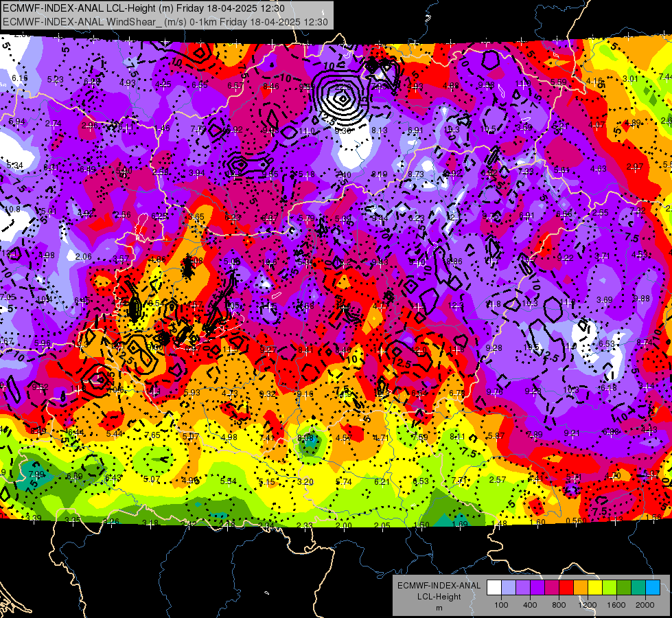Click the wind shear value 8.08
The image size is (672, 618).
point(305,437)
